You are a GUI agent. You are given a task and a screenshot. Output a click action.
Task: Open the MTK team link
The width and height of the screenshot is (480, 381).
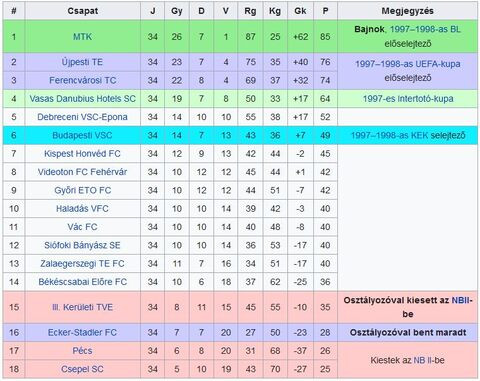pos(82,37)
